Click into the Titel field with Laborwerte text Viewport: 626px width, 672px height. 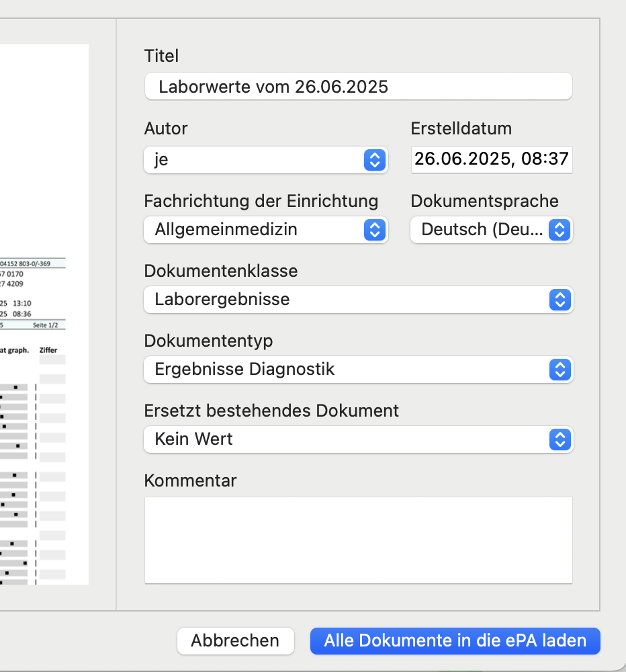point(358,87)
